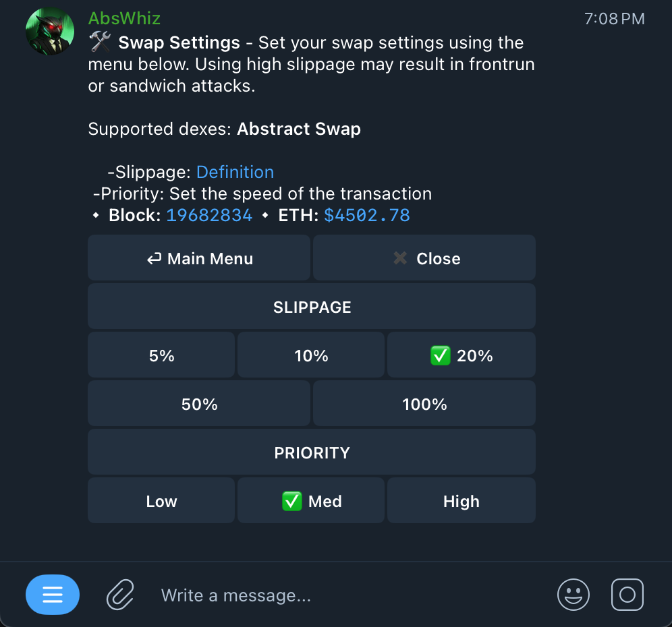Click the bot commands square icon
The width and height of the screenshot is (672, 627).
627,595
